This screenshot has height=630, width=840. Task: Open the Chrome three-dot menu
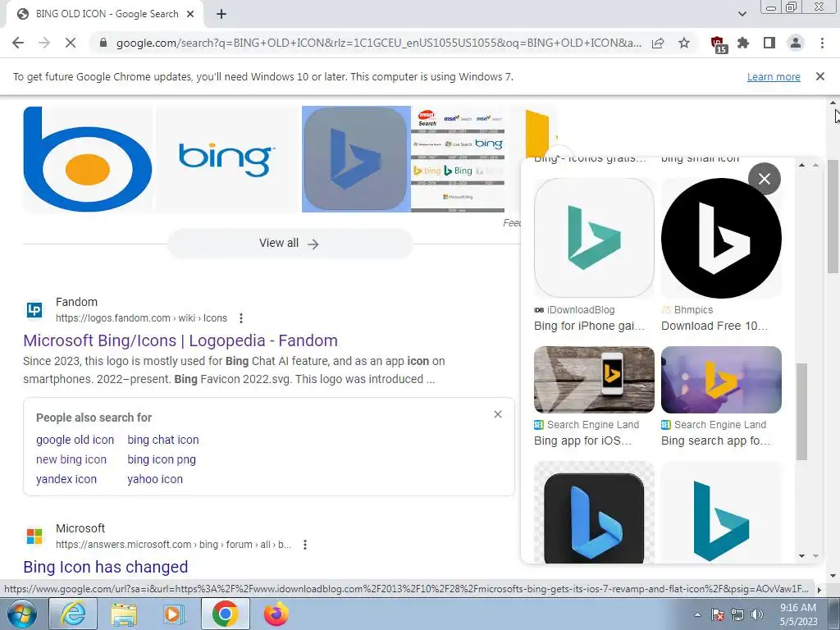[x=822, y=43]
